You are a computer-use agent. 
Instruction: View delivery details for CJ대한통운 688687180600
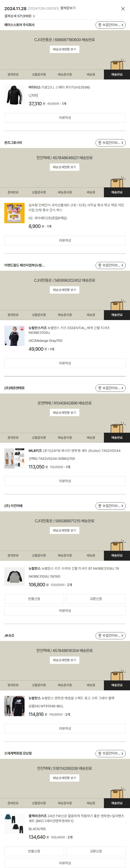coord(64,49)
